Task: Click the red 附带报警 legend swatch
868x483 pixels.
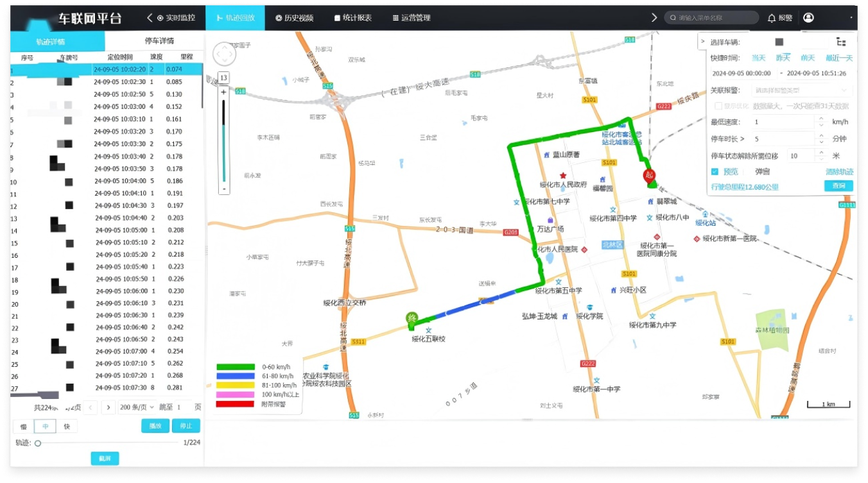Action: [236, 403]
